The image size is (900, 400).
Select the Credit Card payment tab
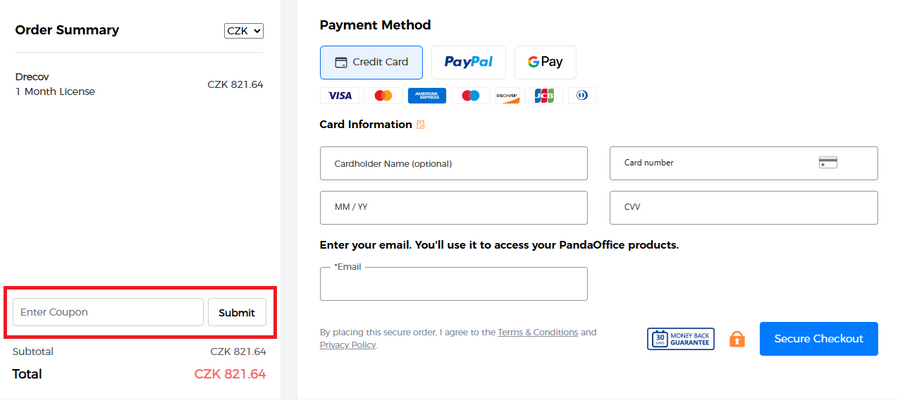pos(371,62)
